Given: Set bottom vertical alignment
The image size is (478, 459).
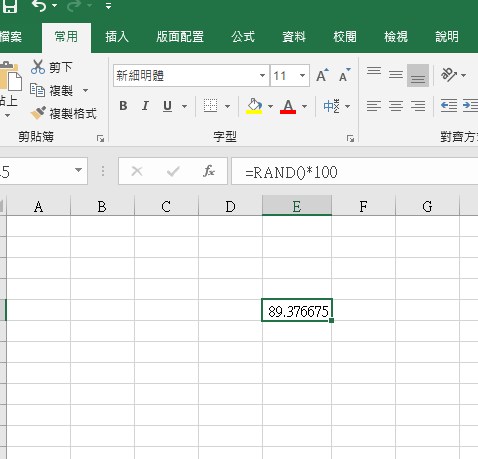Looking at the screenshot, I should [418, 75].
